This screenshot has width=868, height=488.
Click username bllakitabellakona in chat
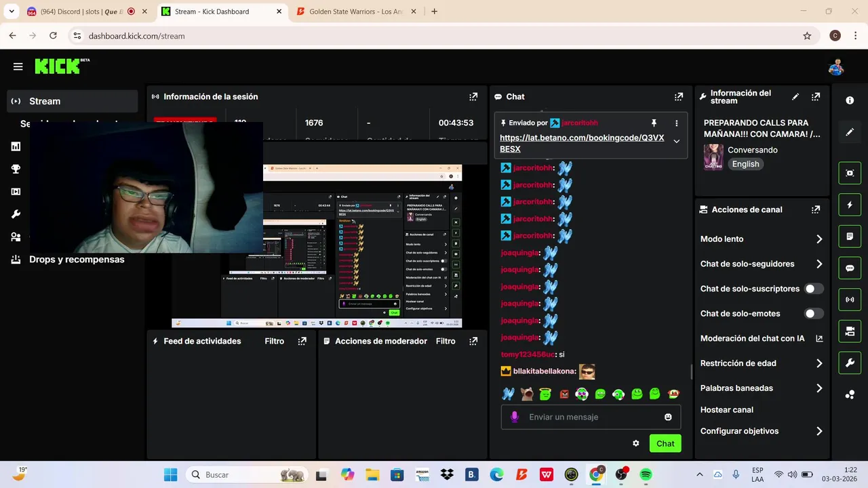(x=545, y=371)
